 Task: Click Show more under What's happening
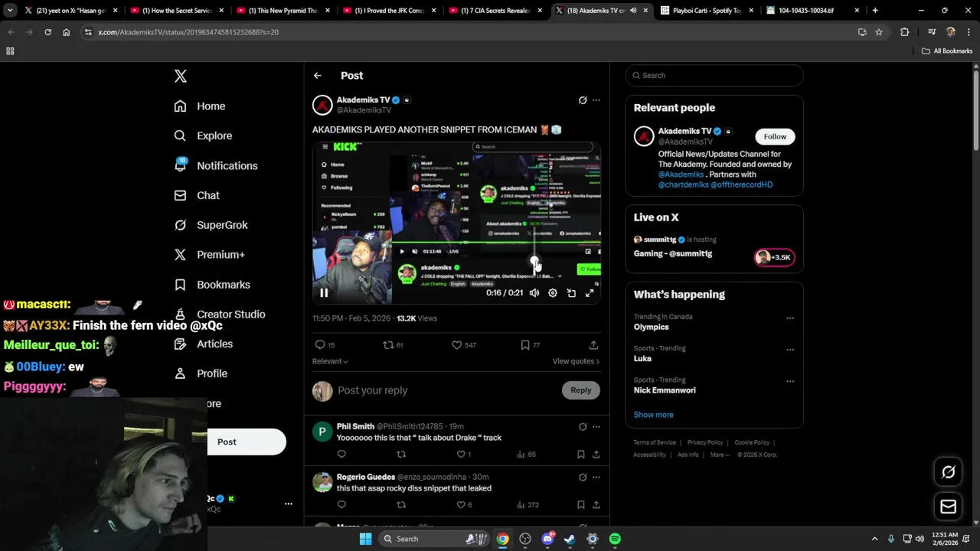pos(654,415)
